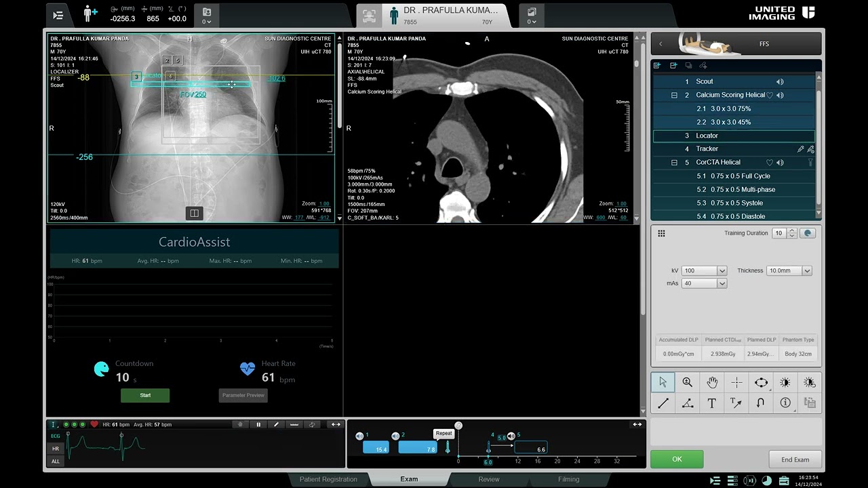
Task: Click the green OK button
Action: tap(677, 459)
